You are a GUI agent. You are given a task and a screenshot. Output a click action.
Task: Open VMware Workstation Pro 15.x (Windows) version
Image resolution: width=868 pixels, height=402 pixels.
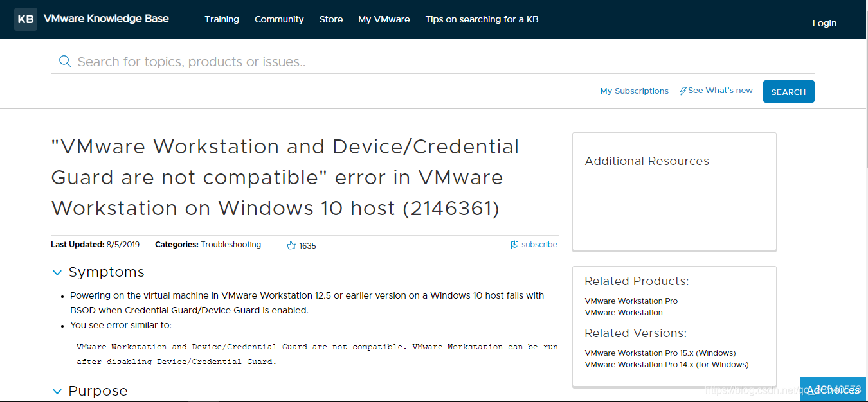(660, 353)
